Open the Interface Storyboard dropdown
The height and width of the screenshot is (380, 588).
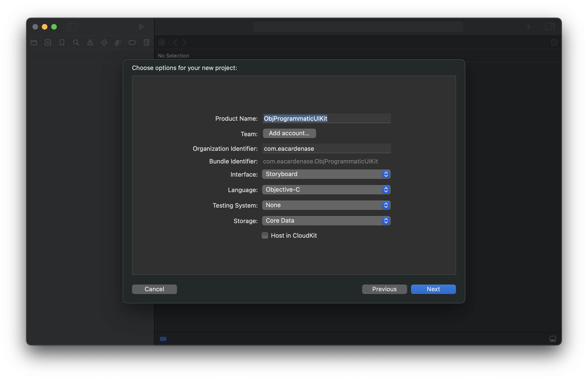[x=326, y=174]
